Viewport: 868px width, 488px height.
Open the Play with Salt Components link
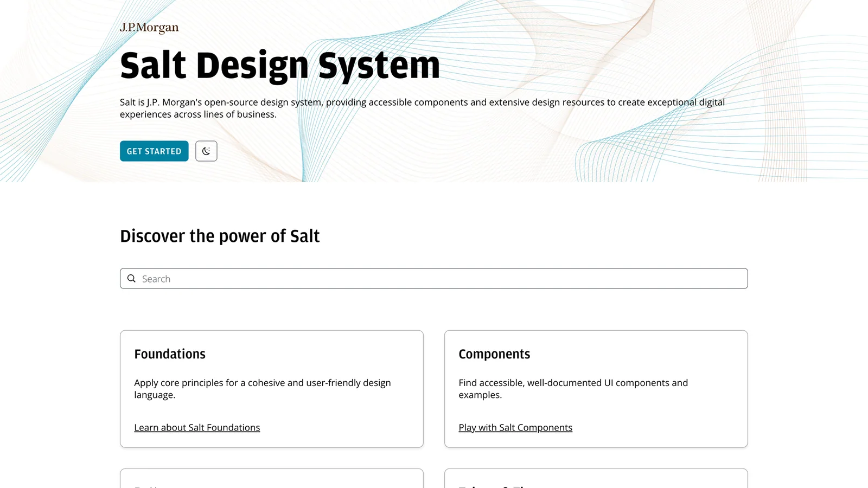click(515, 428)
